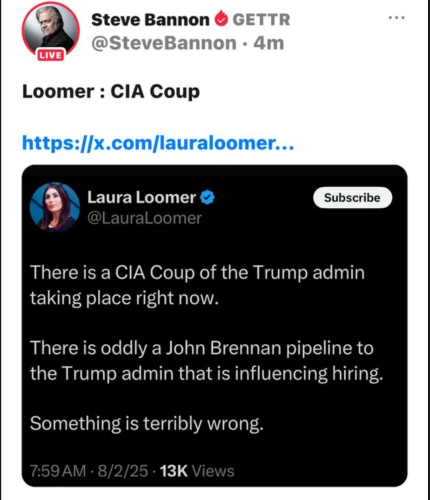Click the Subscribe button on embedded tweet
Screen dimensions: 430x500
pyautogui.click(x=352, y=198)
